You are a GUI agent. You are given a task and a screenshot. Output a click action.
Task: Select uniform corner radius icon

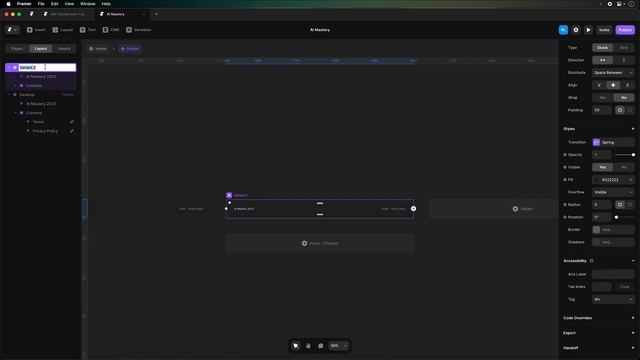pos(620,204)
